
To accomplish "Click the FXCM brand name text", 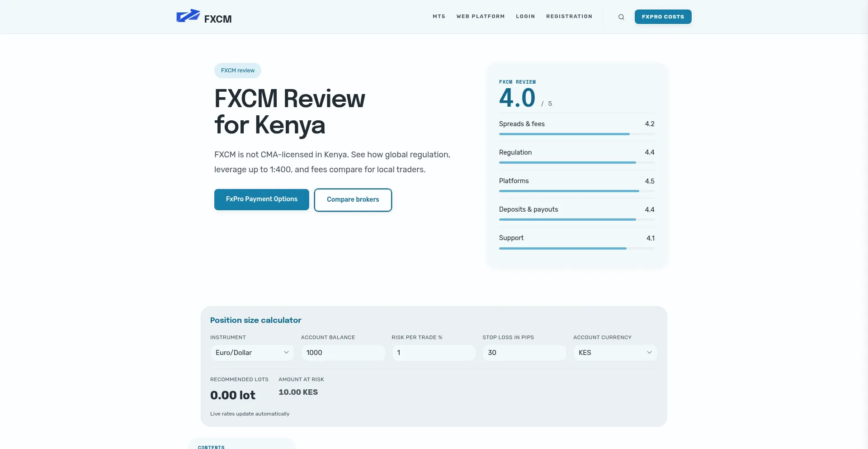I will click(218, 19).
